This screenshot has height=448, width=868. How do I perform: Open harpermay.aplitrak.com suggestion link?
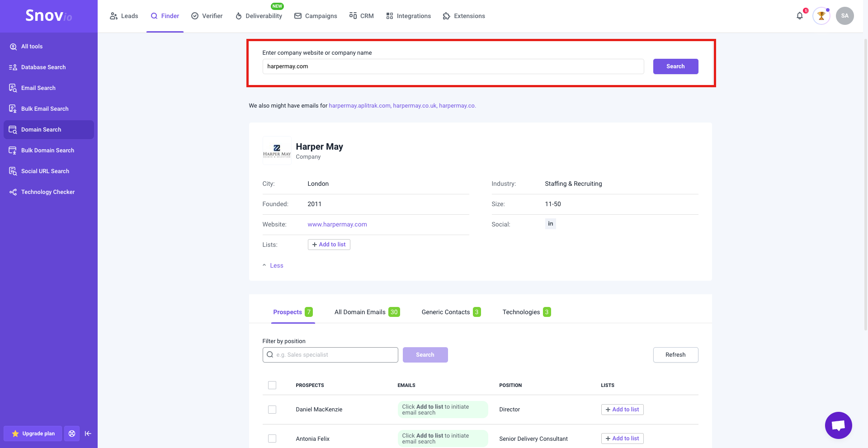(360, 106)
